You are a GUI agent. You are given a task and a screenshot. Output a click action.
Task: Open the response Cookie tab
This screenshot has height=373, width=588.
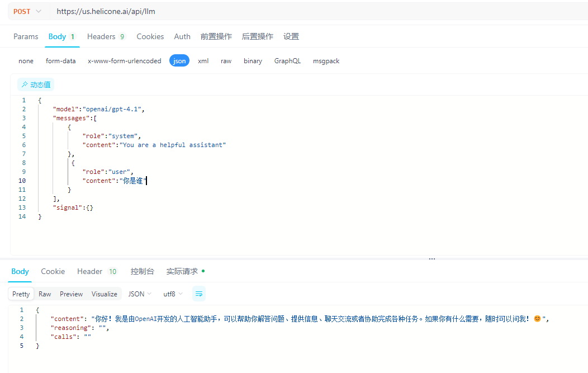53,271
